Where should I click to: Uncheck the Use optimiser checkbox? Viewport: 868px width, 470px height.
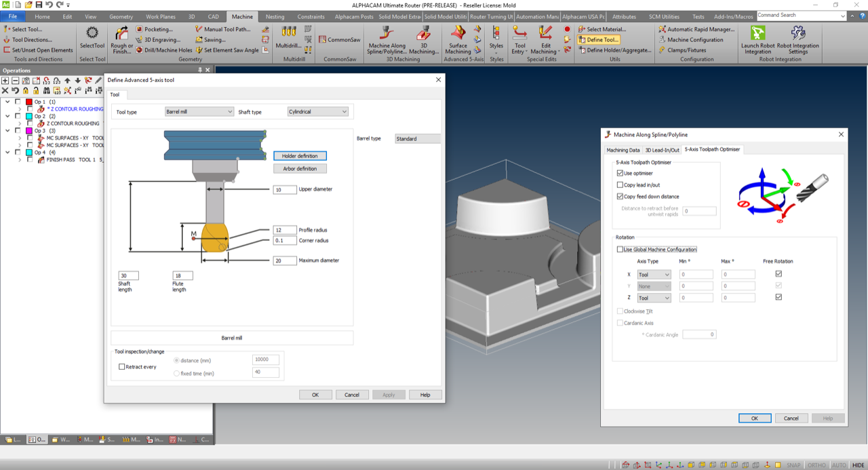(x=620, y=174)
